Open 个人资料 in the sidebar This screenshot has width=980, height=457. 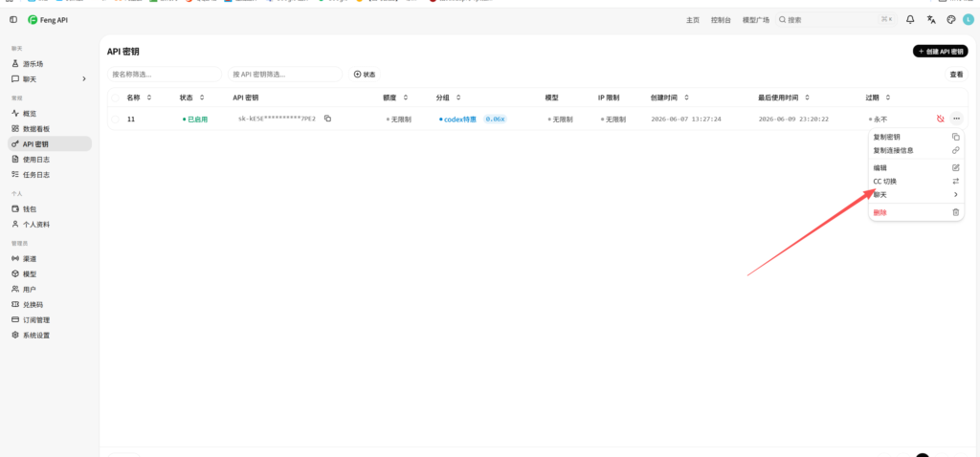[50, 224]
